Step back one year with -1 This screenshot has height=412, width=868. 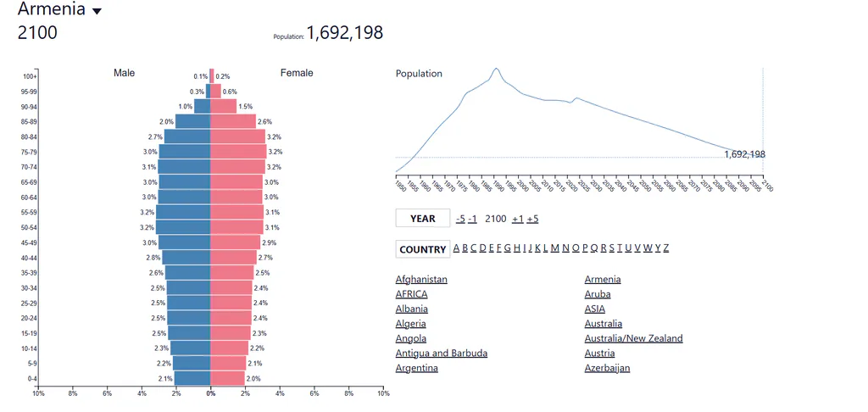coord(472,219)
